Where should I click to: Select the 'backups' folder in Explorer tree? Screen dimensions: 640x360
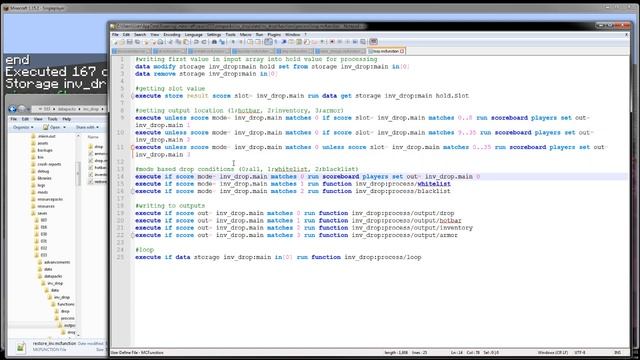[44, 150]
